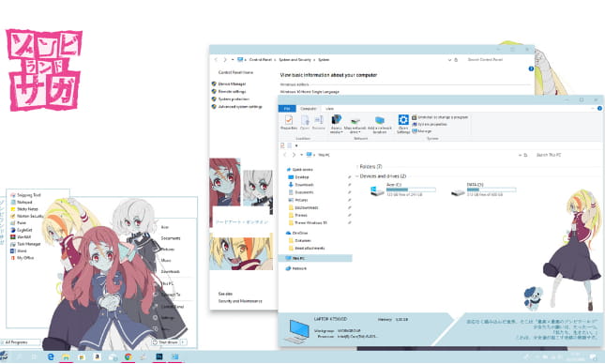Select This PC in the navigation pane

coord(315,258)
